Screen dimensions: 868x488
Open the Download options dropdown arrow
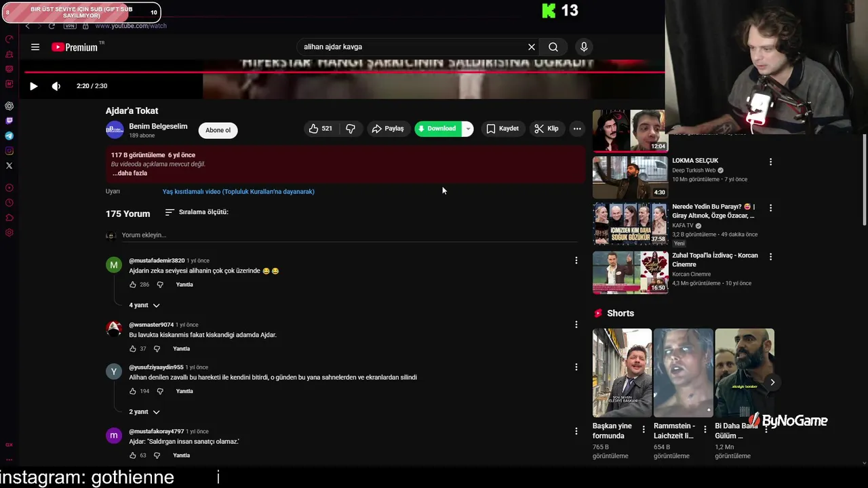(468, 129)
